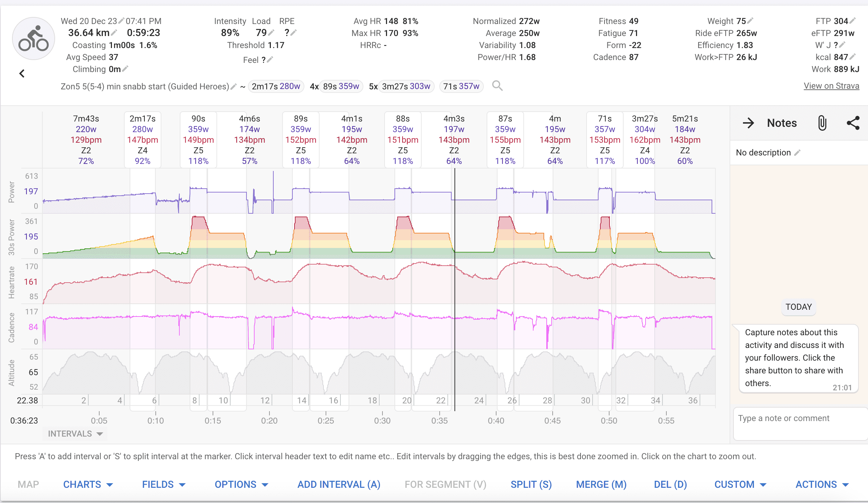Image resolution: width=868 pixels, height=503 pixels.
Task: Click the back chevron arrow
Action: pos(22,73)
